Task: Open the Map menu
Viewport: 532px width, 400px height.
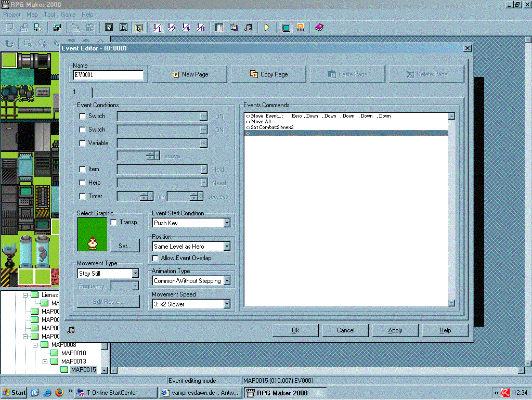Action: [x=32, y=15]
